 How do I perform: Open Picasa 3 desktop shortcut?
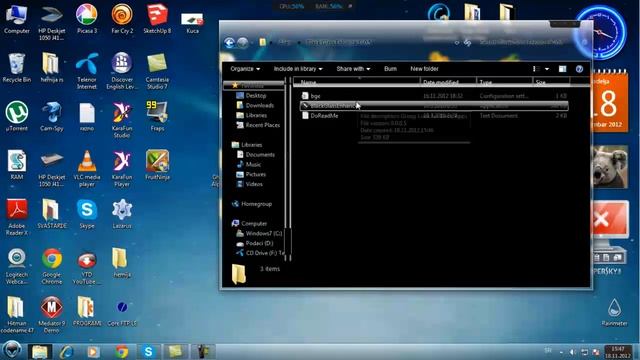(x=87, y=20)
